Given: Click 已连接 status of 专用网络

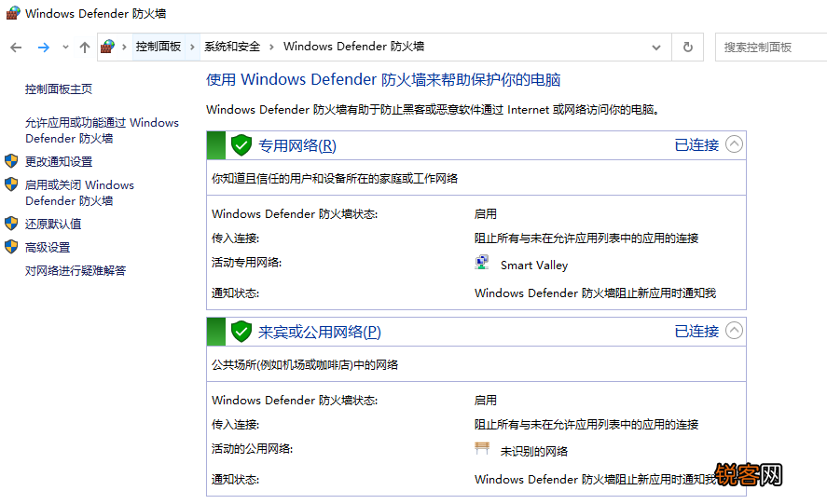Looking at the screenshot, I should pos(696,145).
